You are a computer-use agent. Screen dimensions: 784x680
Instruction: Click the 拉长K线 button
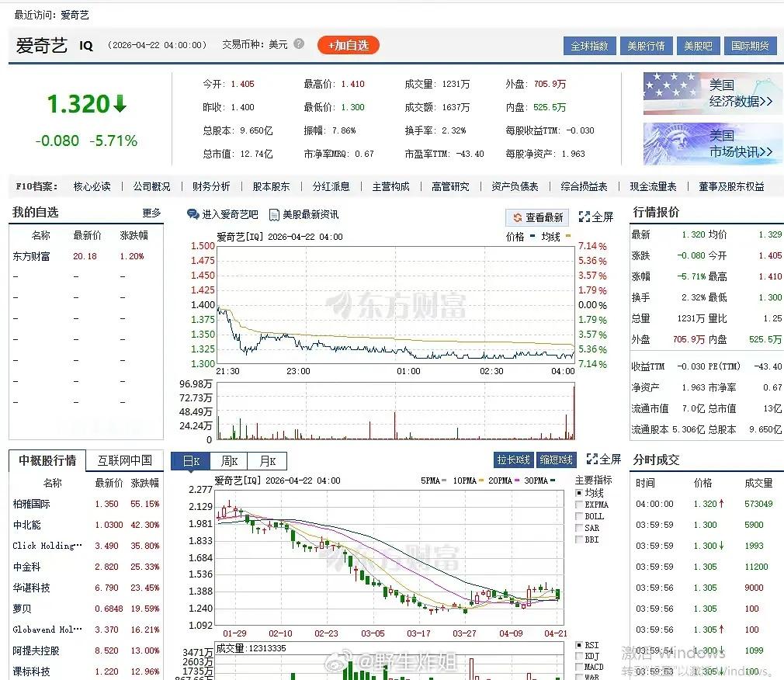coord(514,460)
